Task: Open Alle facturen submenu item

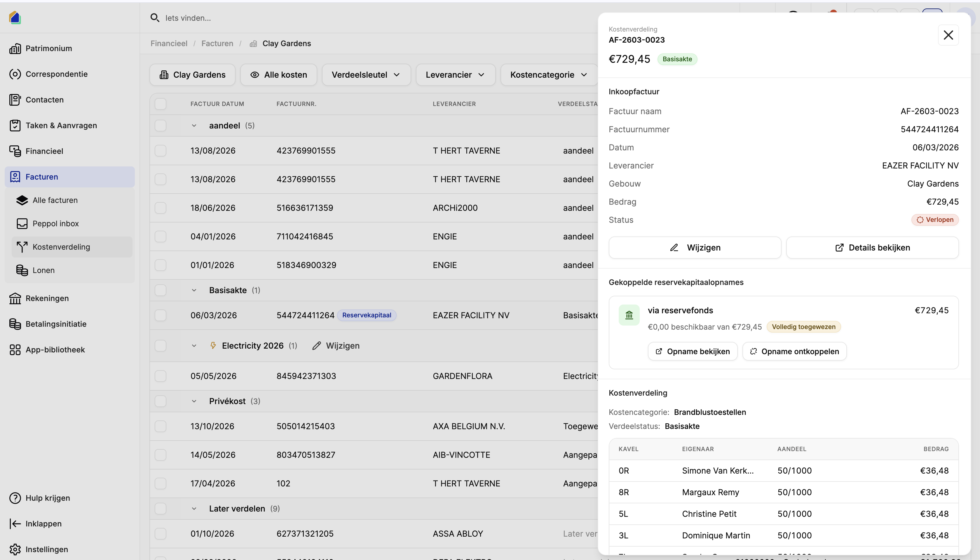Action: tap(72, 200)
